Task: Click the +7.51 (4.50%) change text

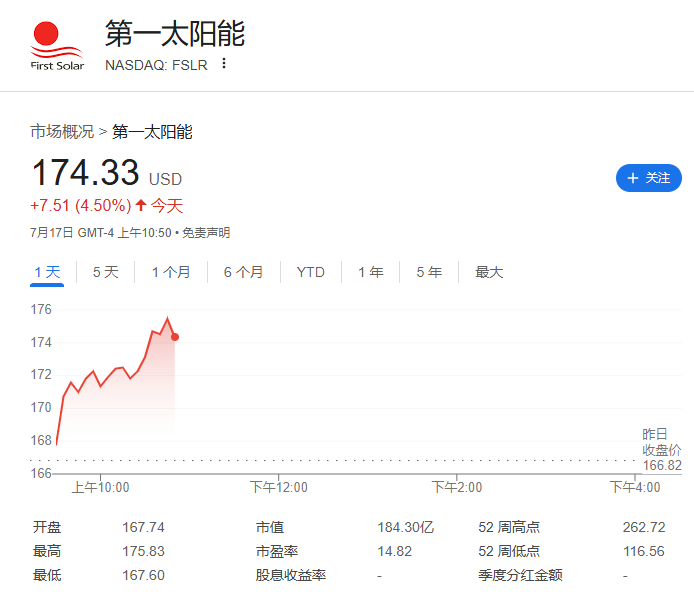Action: coord(81,206)
